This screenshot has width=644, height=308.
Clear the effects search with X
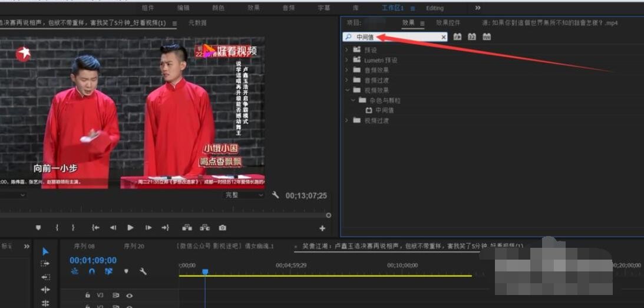[x=444, y=37]
